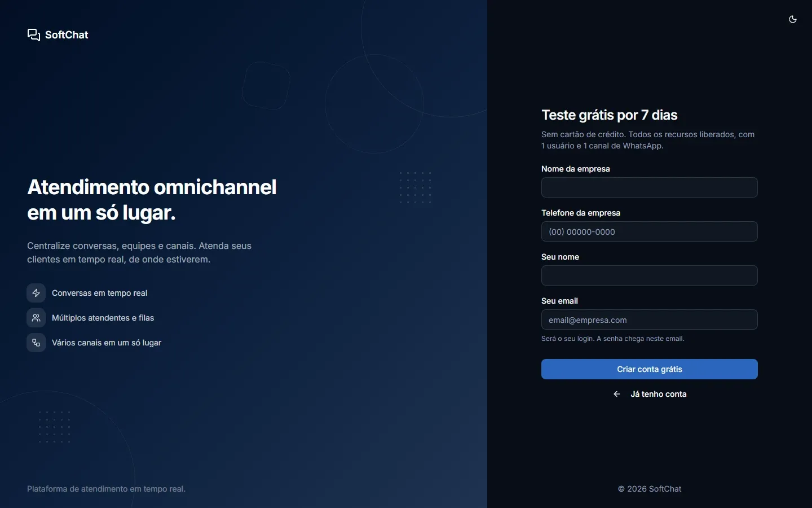Screen dimensions: 812x508
Task: Click the Telefone da empresa label
Action: click(581, 213)
